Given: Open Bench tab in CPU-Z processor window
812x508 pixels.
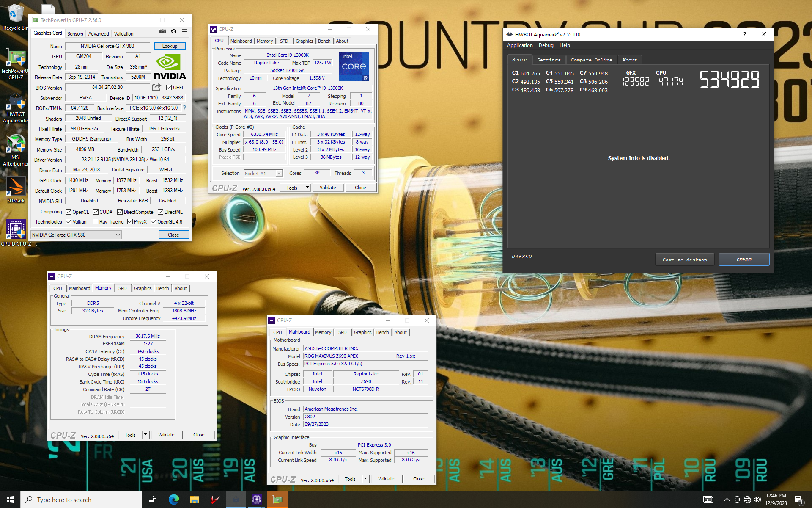Looking at the screenshot, I should [x=324, y=41].
